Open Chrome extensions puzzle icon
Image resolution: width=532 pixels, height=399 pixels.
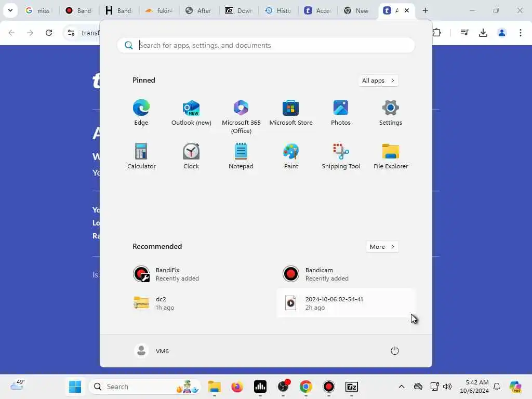pyautogui.click(x=436, y=33)
